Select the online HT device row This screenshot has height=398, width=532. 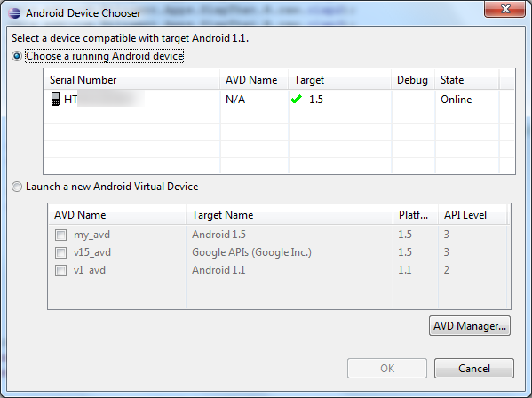tap(279, 99)
